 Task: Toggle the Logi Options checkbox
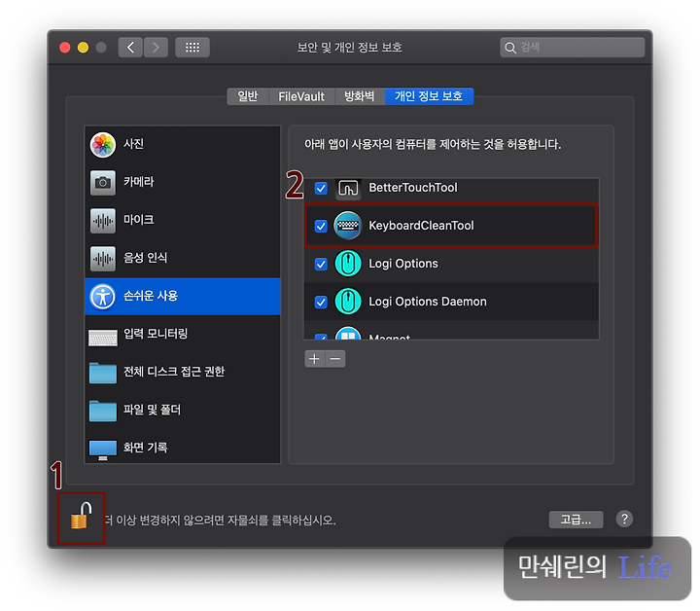click(x=321, y=264)
